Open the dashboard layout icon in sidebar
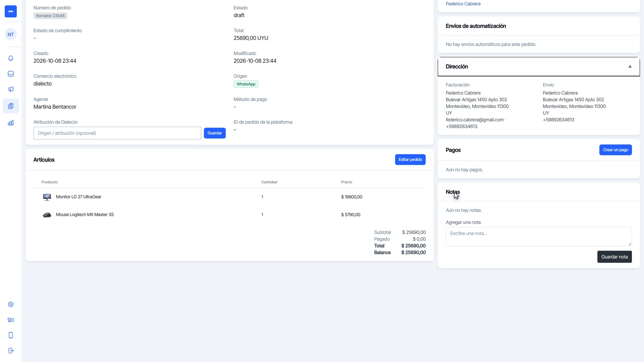 (11, 320)
